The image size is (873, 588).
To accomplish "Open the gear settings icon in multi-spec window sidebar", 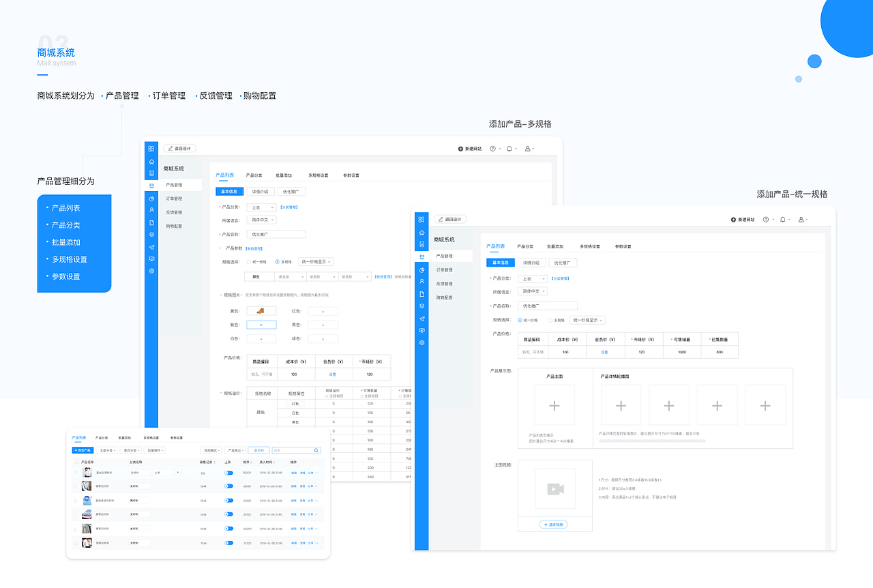I will click(151, 271).
